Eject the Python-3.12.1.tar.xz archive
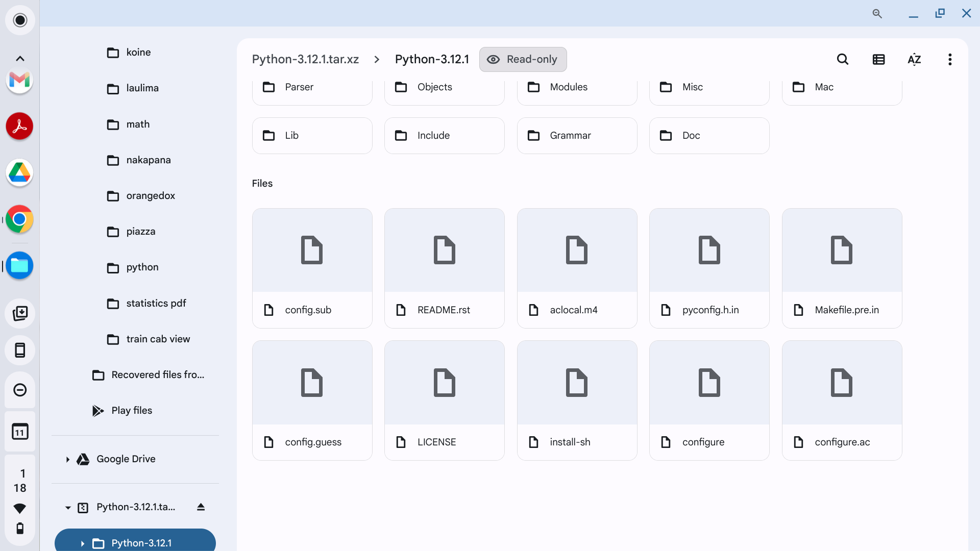 (x=201, y=507)
